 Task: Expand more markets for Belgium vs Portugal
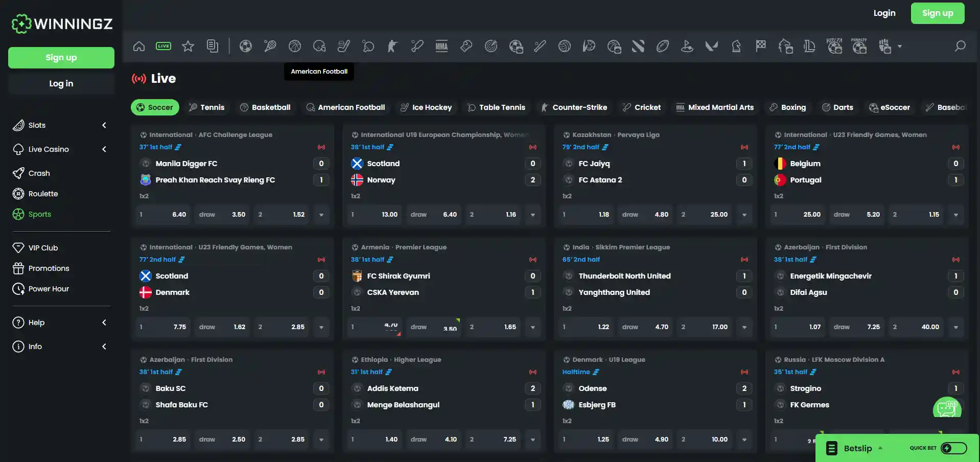click(956, 215)
